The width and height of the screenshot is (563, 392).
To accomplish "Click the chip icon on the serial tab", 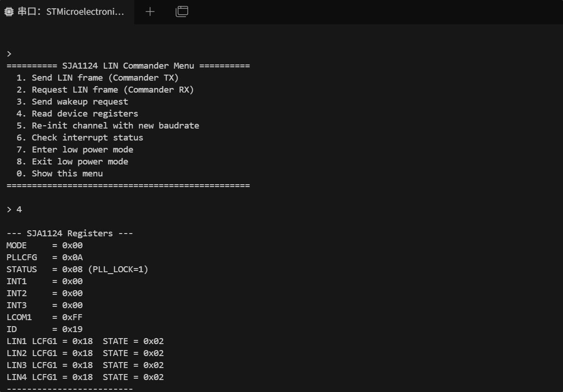I will (9, 12).
